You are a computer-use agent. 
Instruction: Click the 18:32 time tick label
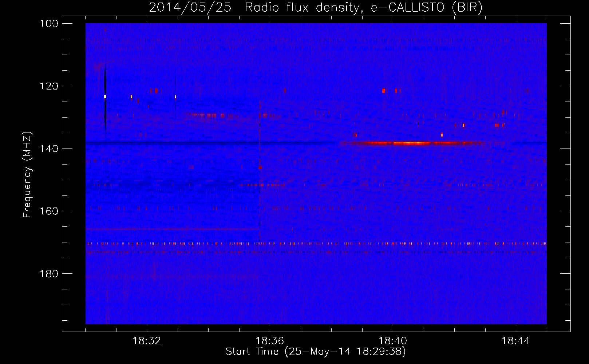click(147, 341)
